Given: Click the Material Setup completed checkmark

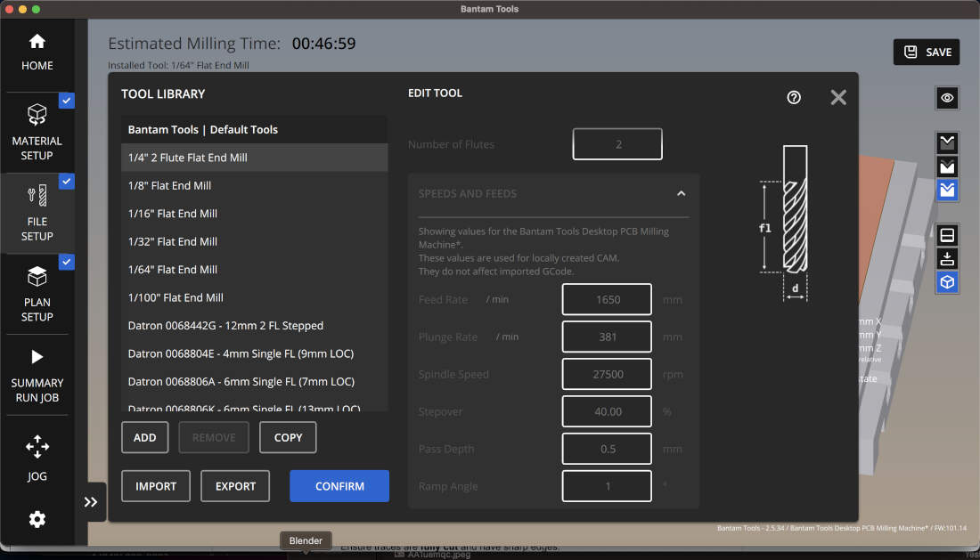Looking at the screenshot, I should pos(66,101).
